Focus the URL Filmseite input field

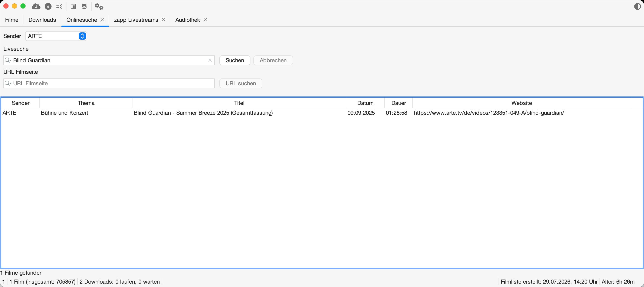(109, 83)
